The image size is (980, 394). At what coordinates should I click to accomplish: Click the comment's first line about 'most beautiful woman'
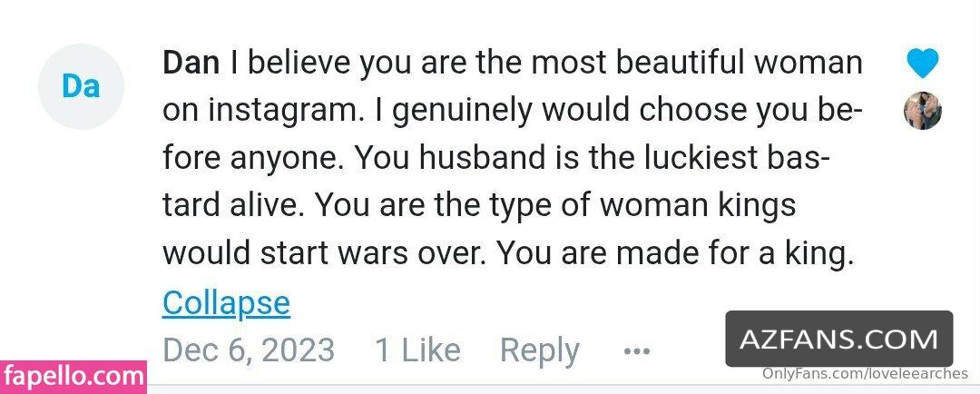[x=513, y=64]
